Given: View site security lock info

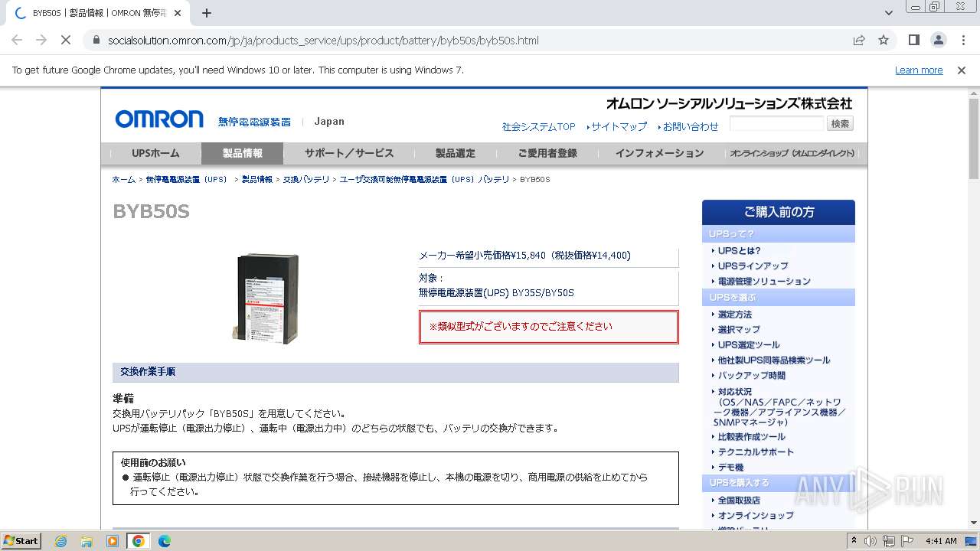Looking at the screenshot, I should [x=96, y=40].
